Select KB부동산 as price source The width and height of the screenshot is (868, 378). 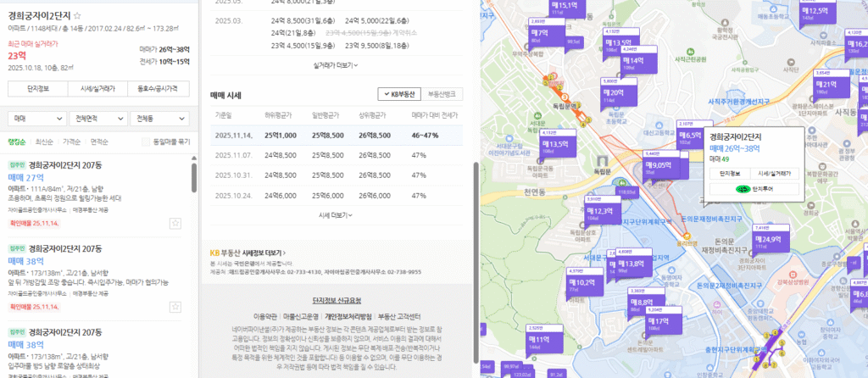[399, 94]
